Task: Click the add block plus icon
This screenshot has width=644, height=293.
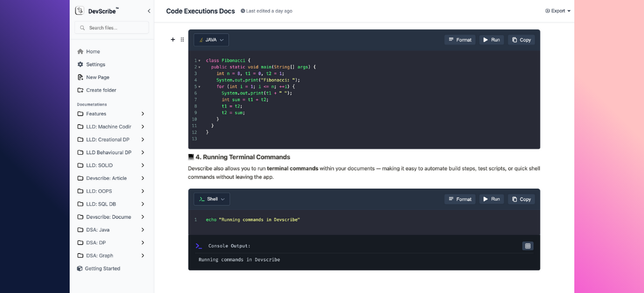Action: point(173,39)
